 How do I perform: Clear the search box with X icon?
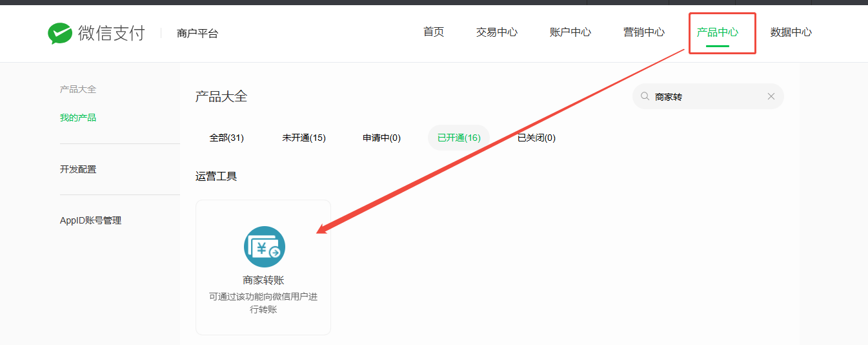(771, 96)
